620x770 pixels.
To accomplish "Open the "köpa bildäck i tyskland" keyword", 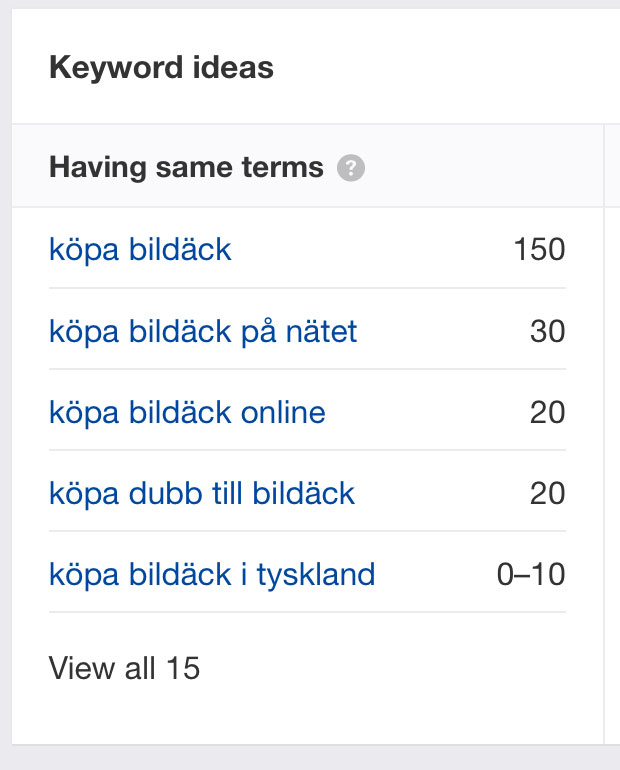I will click(212, 574).
